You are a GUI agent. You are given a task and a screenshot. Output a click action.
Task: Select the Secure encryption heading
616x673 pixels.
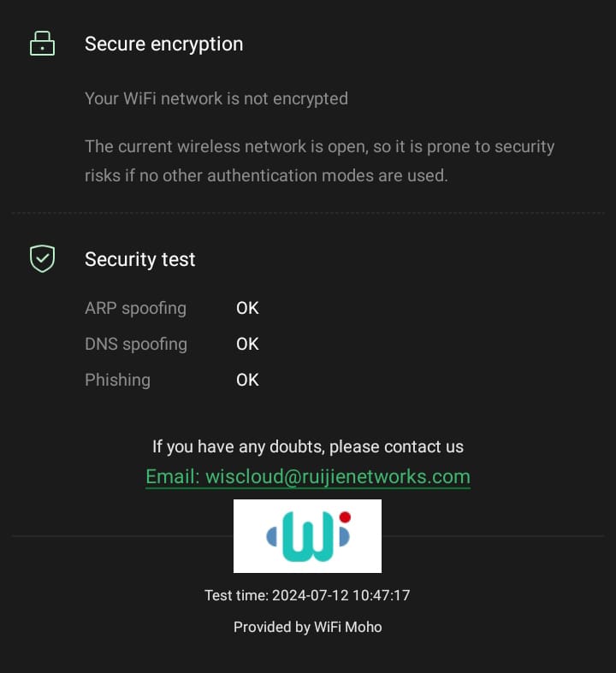click(163, 44)
